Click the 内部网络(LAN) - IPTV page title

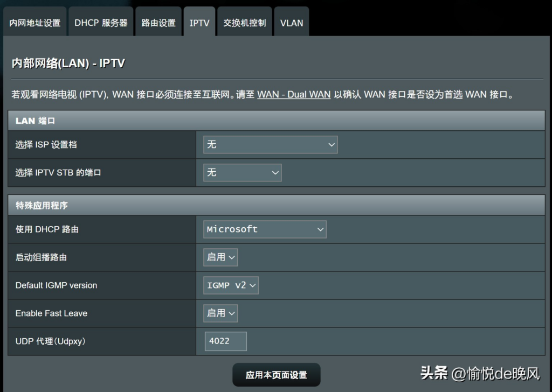[x=68, y=64]
